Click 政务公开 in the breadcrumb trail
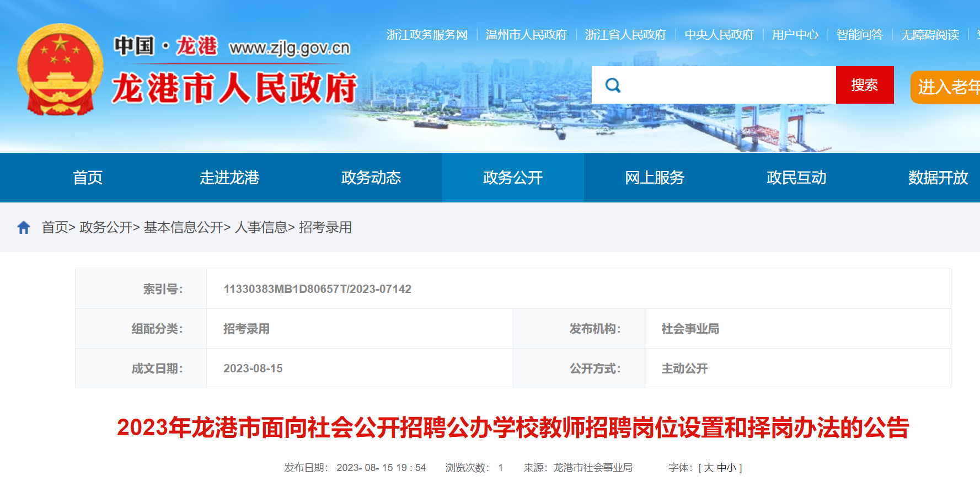 point(106,227)
